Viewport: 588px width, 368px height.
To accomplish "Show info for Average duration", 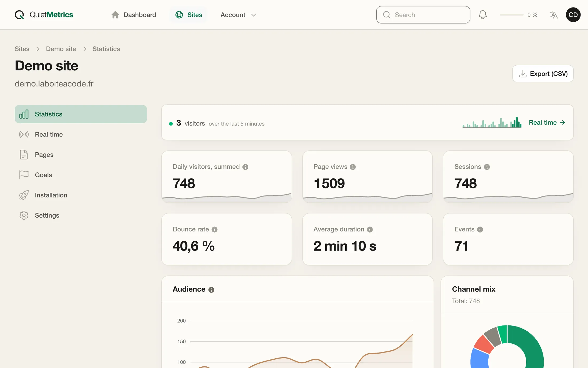I will coord(370,230).
